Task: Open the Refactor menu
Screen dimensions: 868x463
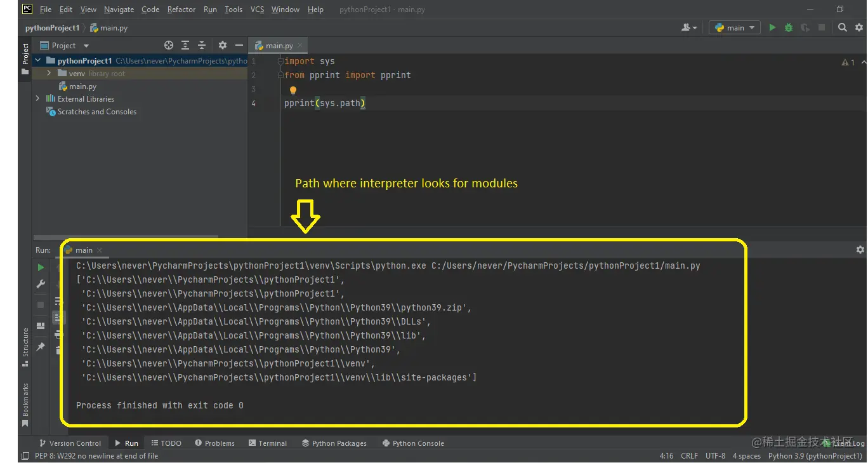Action: click(181, 9)
